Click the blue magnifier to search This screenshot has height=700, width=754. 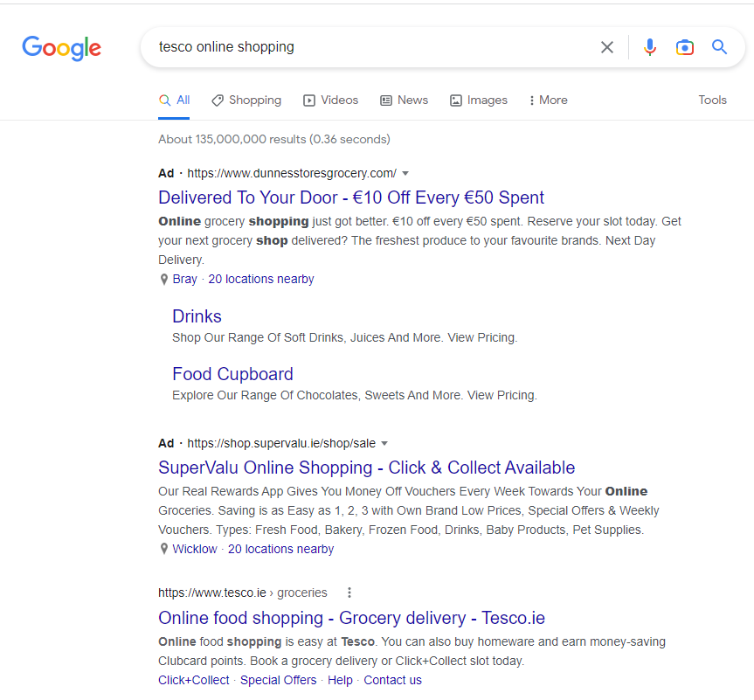coord(719,47)
